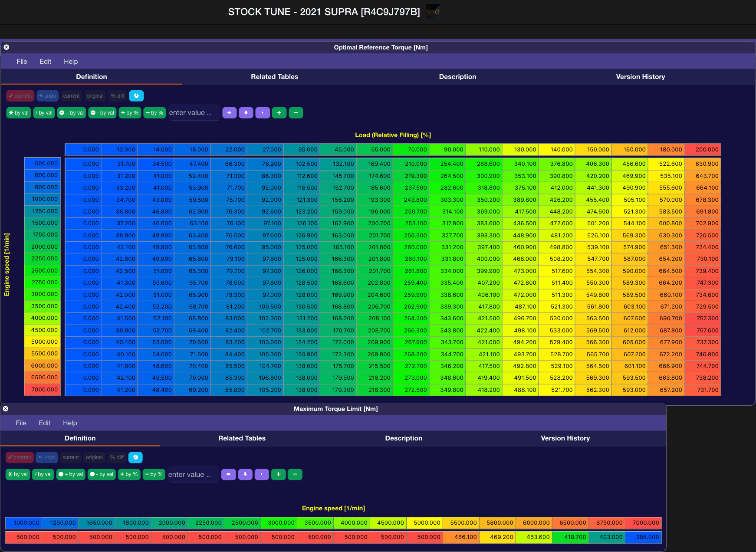
Task: Select the 630.900 cell in torque table
Action: [703, 164]
